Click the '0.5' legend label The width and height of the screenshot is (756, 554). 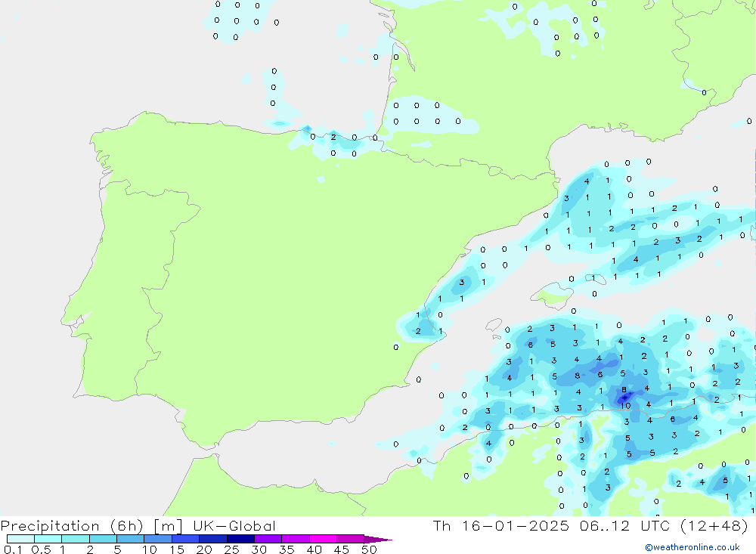(x=41, y=549)
